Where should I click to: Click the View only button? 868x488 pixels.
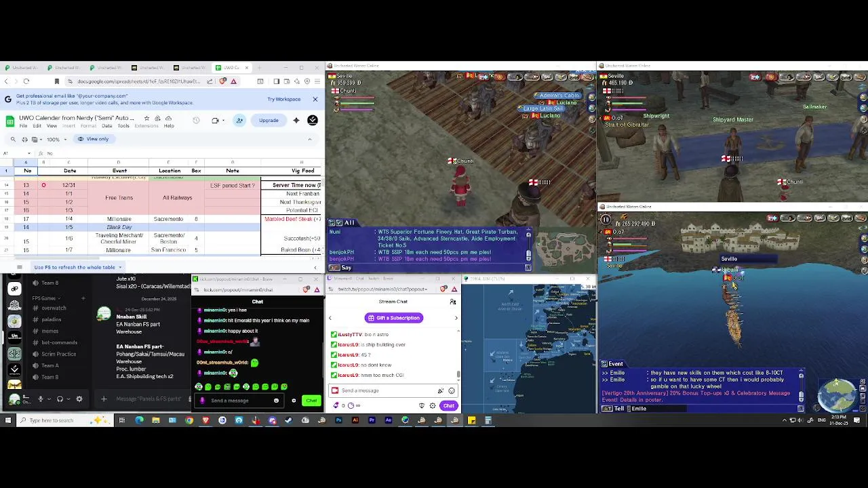pyautogui.click(x=93, y=139)
